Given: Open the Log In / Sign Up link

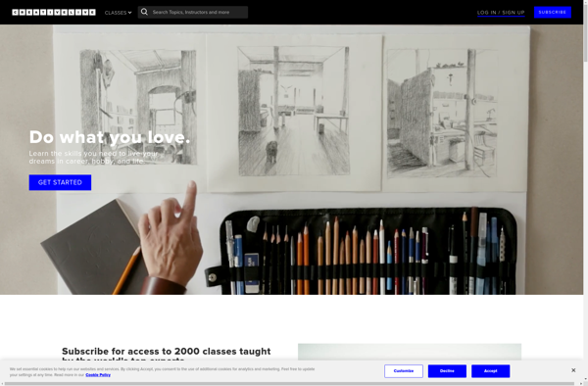Looking at the screenshot, I should (x=501, y=13).
